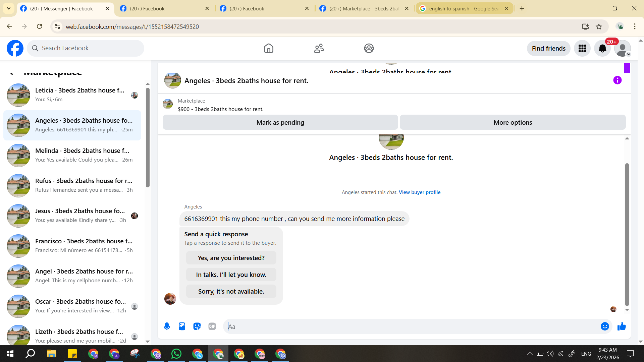Open Francisco's house rental conversation
644x362 pixels.
coord(72,246)
